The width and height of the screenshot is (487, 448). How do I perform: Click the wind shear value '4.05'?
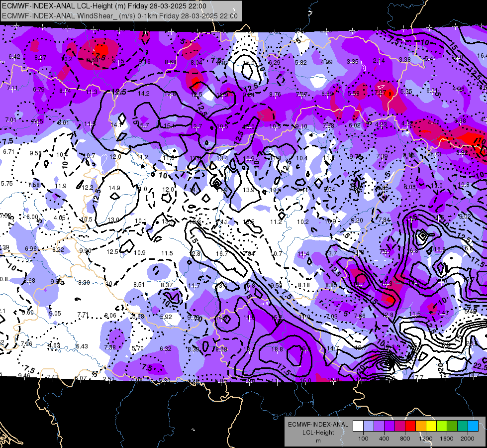coord(60,218)
